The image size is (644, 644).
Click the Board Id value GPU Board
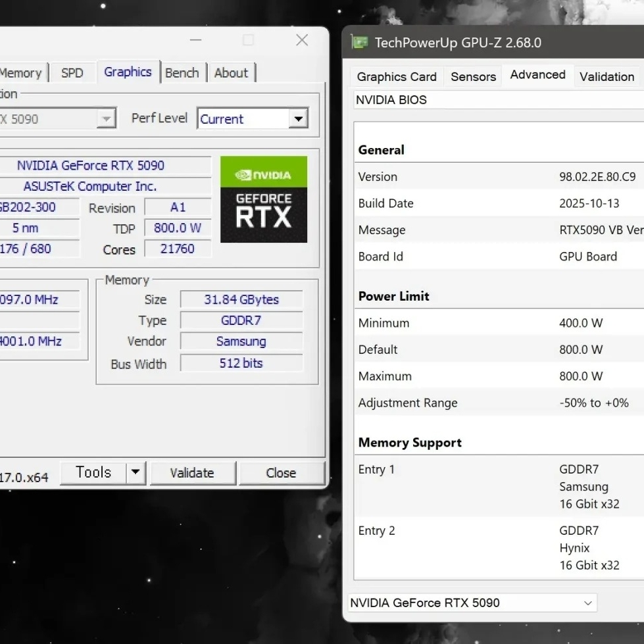pos(588,257)
